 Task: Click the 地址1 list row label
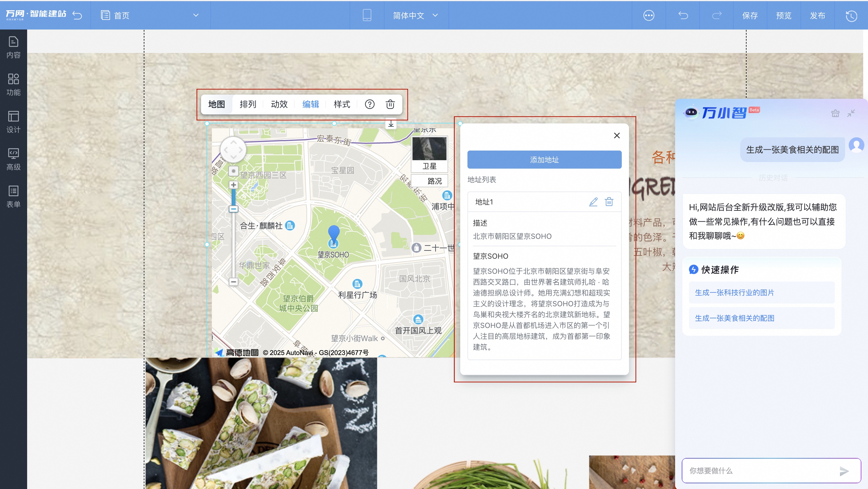[484, 202]
